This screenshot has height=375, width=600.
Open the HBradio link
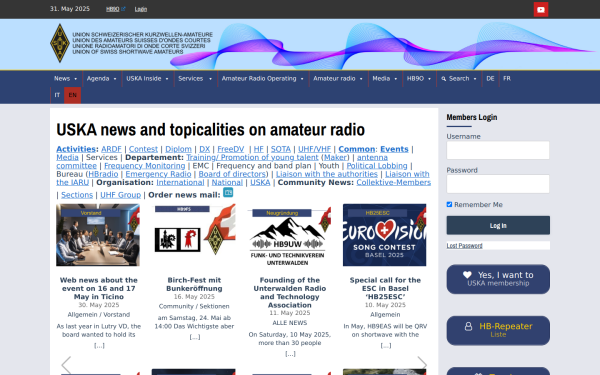[103, 174]
